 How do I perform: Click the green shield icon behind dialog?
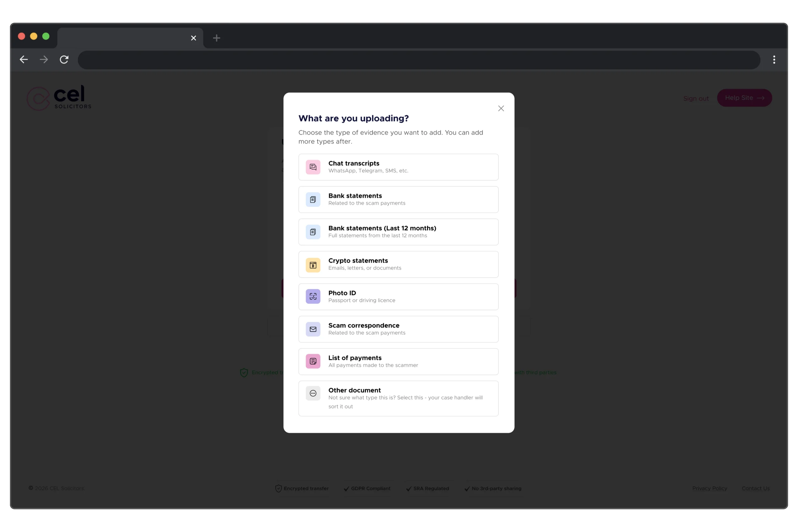[x=243, y=372]
